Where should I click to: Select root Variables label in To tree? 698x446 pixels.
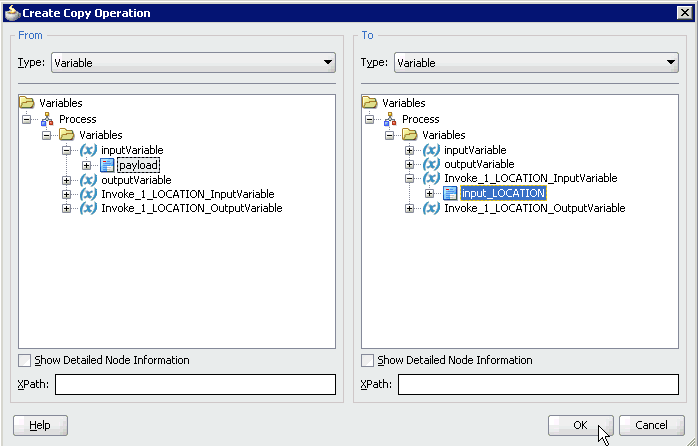pyautogui.click(x=404, y=103)
